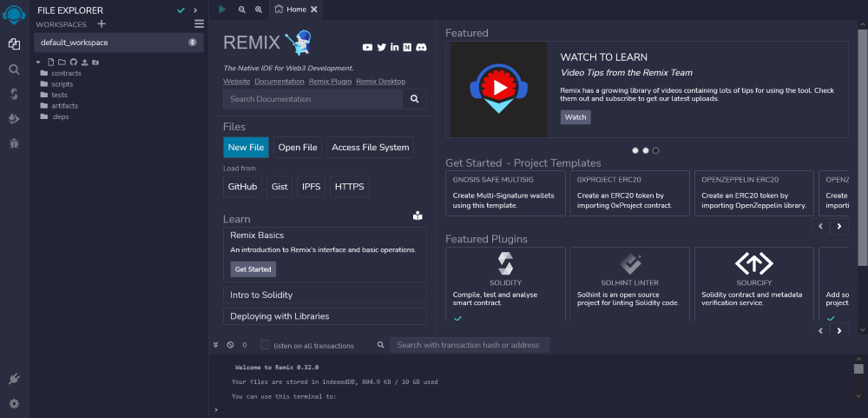The width and height of the screenshot is (868, 418).
Task: Open Remix LinkedIn icon
Action: [x=394, y=48]
